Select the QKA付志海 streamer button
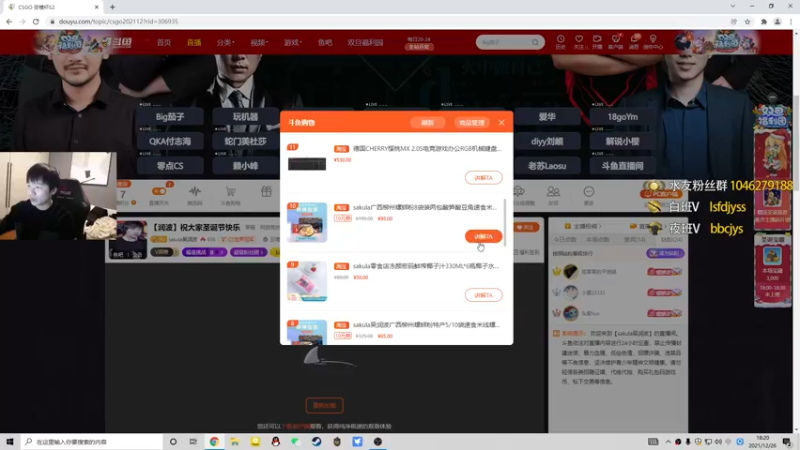This screenshot has height=450, width=800. pyautogui.click(x=170, y=141)
